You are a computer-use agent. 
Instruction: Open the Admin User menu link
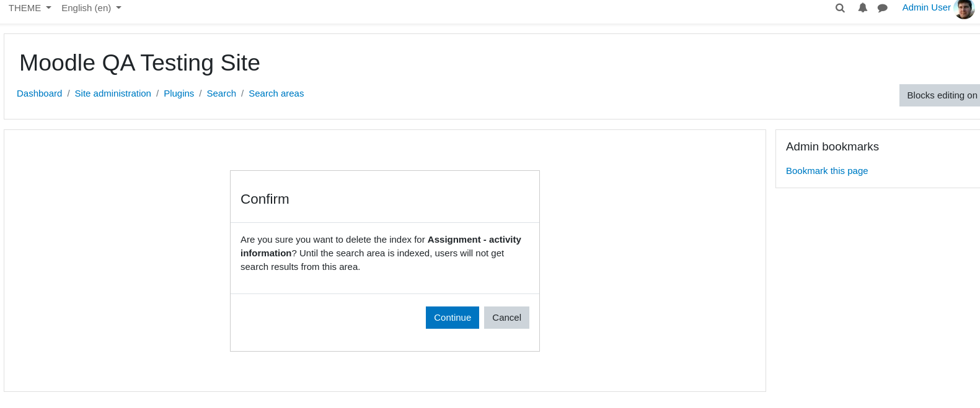point(926,7)
